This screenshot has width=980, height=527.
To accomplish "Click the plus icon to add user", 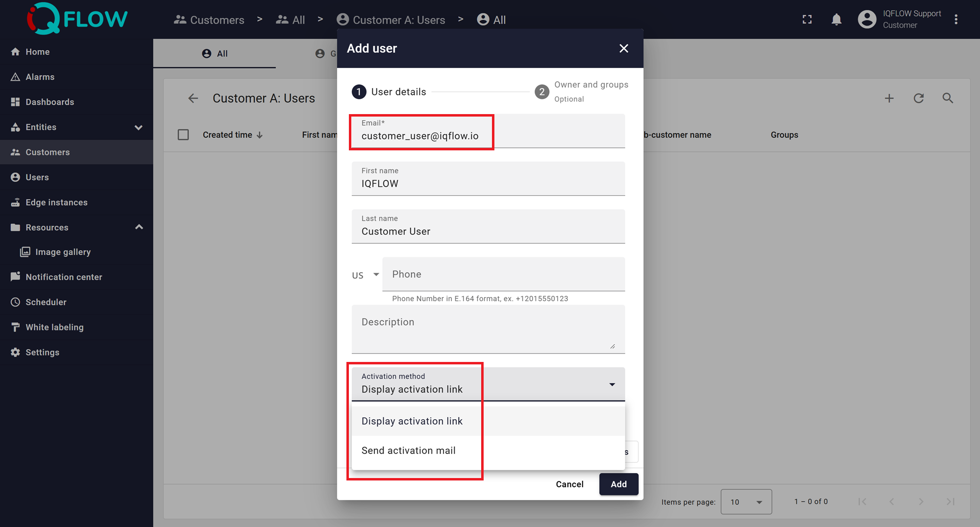I will click(889, 98).
